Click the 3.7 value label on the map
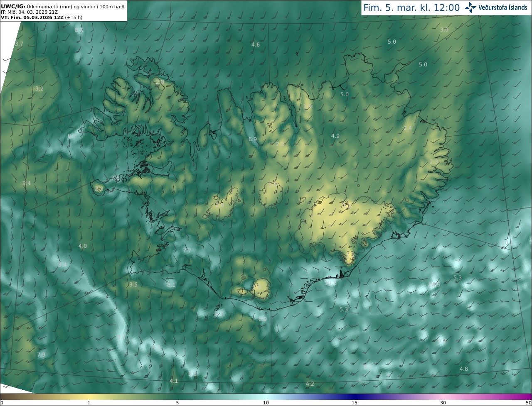 tap(19, 44)
